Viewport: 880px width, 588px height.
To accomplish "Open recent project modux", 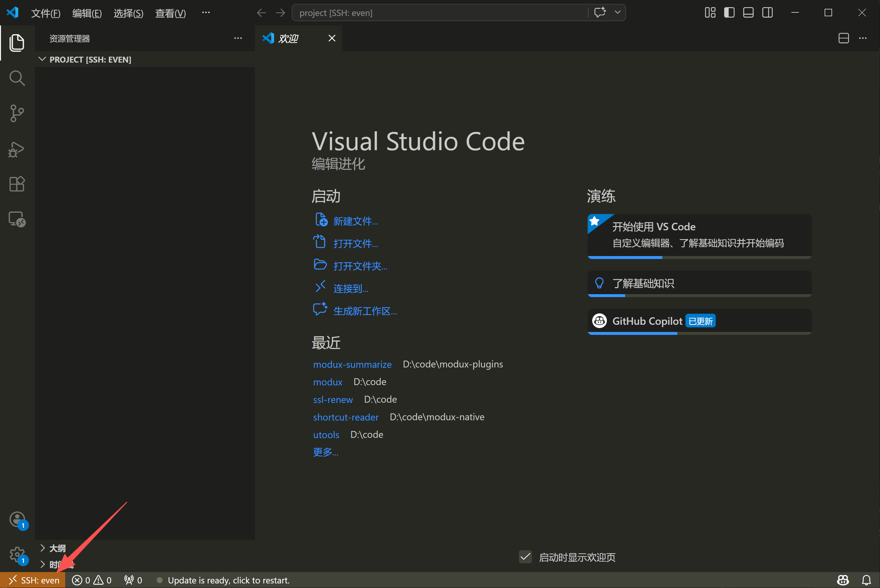I will pyautogui.click(x=328, y=382).
